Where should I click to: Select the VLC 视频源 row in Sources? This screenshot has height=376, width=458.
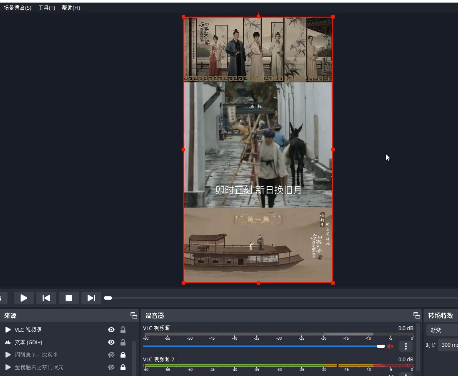66,330
